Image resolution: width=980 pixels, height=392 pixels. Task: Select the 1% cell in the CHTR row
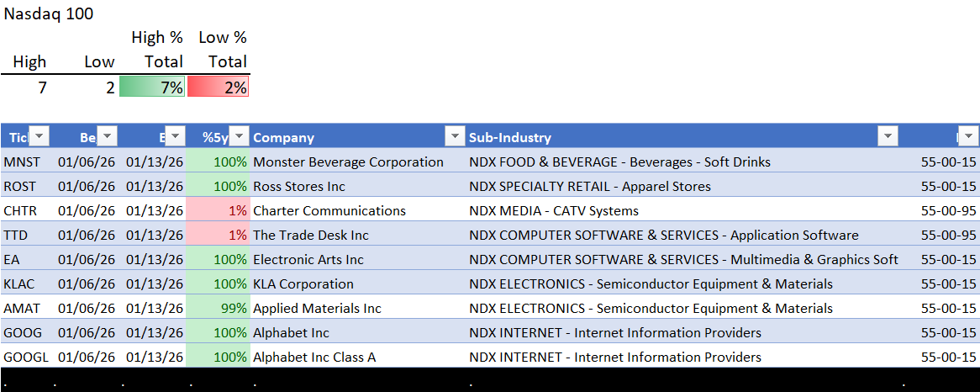click(x=218, y=210)
